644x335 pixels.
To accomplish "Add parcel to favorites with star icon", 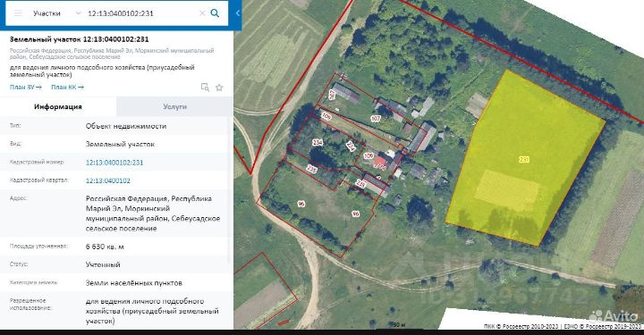I will click(x=219, y=88).
